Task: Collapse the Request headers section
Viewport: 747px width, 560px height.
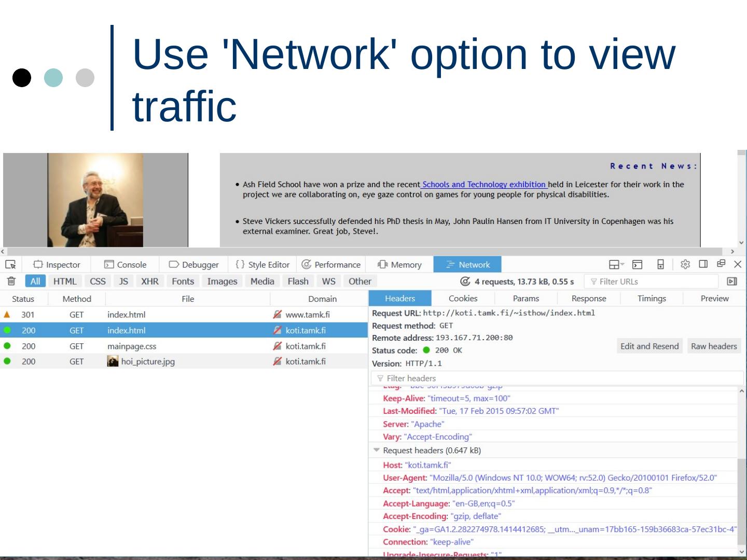Action: click(x=377, y=450)
